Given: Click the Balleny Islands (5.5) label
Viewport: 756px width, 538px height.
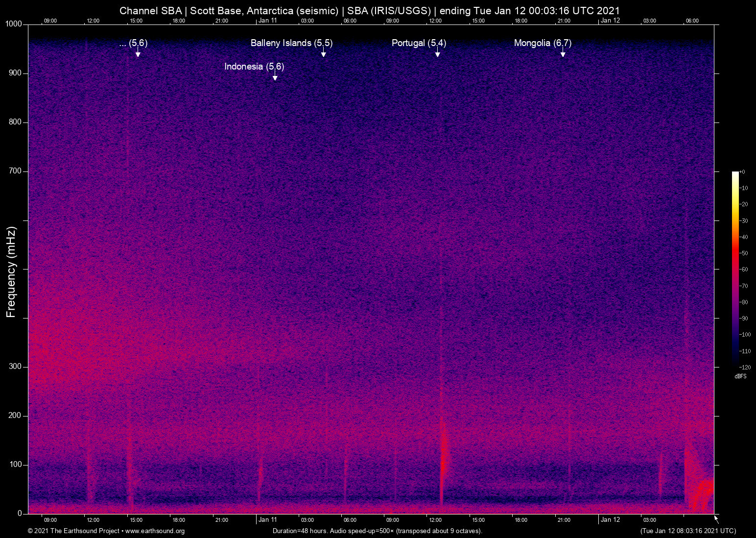Looking at the screenshot, I should click(291, 43).
